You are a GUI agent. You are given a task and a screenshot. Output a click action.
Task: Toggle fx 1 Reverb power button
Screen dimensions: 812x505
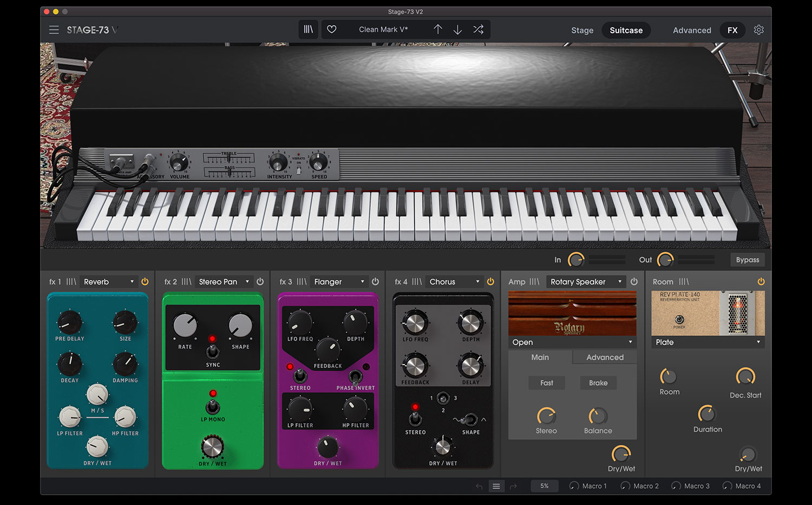[x=145, y=282]
